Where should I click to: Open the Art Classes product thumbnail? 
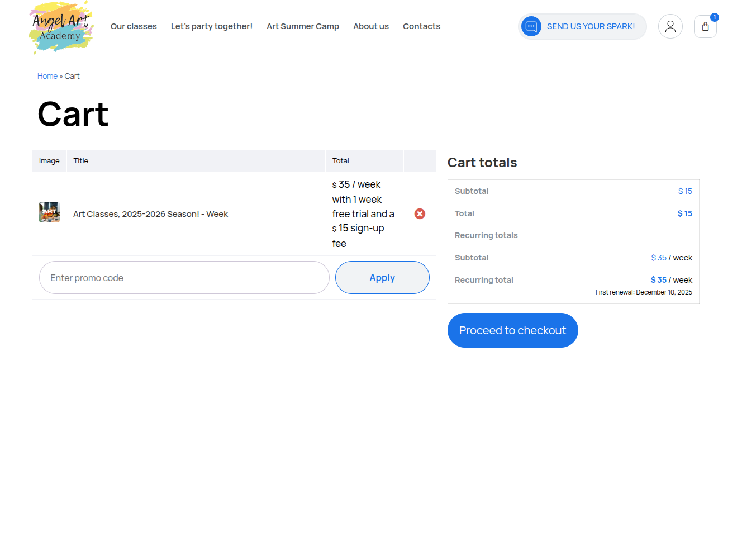coord(49,212)
